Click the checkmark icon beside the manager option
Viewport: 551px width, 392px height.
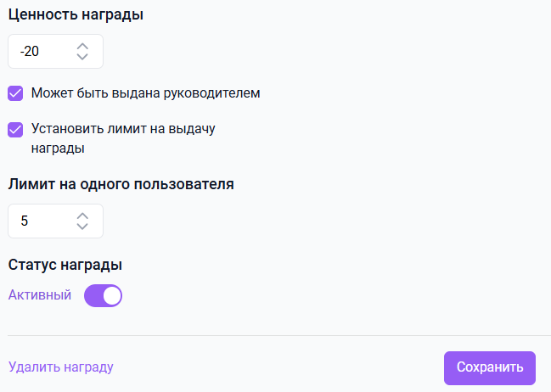(x=15, y=93)
